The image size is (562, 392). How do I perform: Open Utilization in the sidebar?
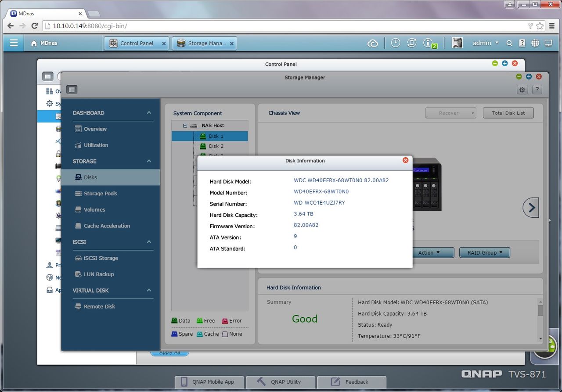click(x=96, y=145)
